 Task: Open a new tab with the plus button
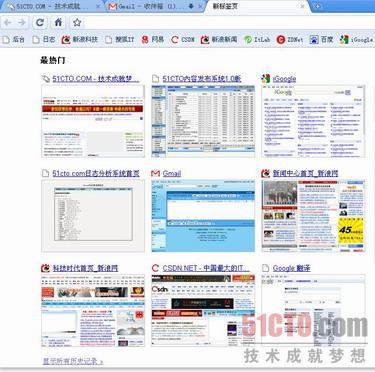(318, 6)
